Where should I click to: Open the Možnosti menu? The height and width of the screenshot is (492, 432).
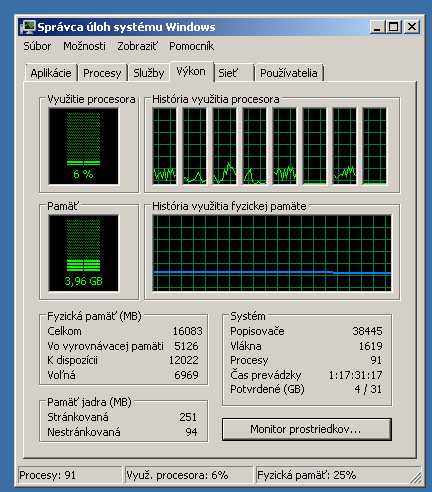click(x=84, y=46)
